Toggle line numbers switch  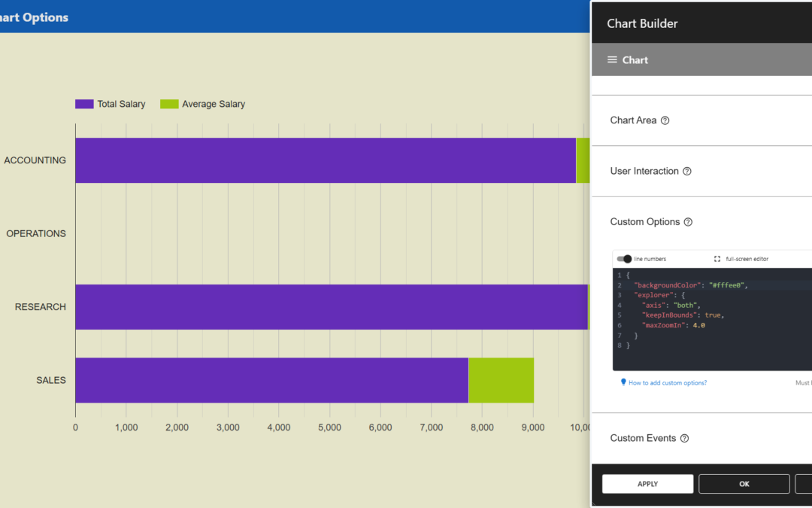[x=624, y=259]
